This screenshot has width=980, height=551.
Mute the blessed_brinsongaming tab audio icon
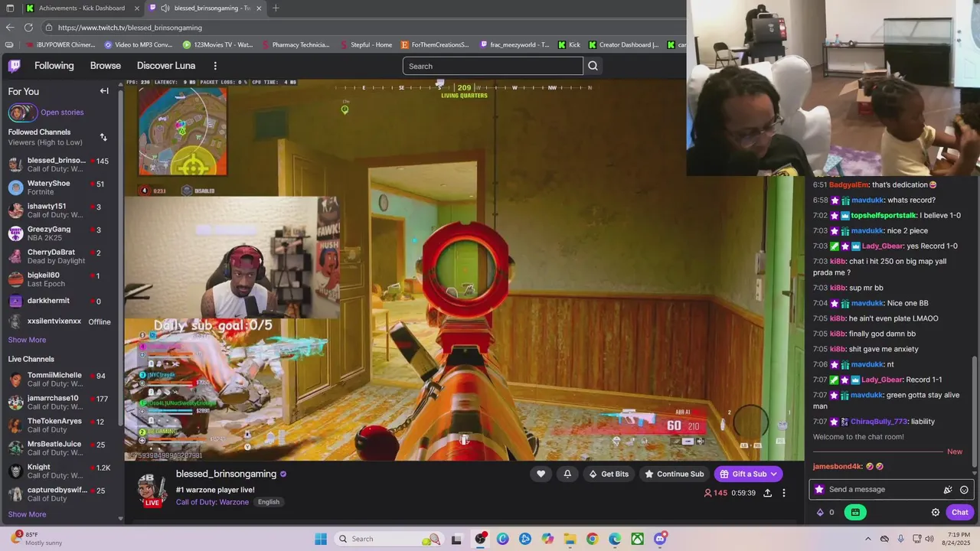pyautogui.click(x=165, y=8)
